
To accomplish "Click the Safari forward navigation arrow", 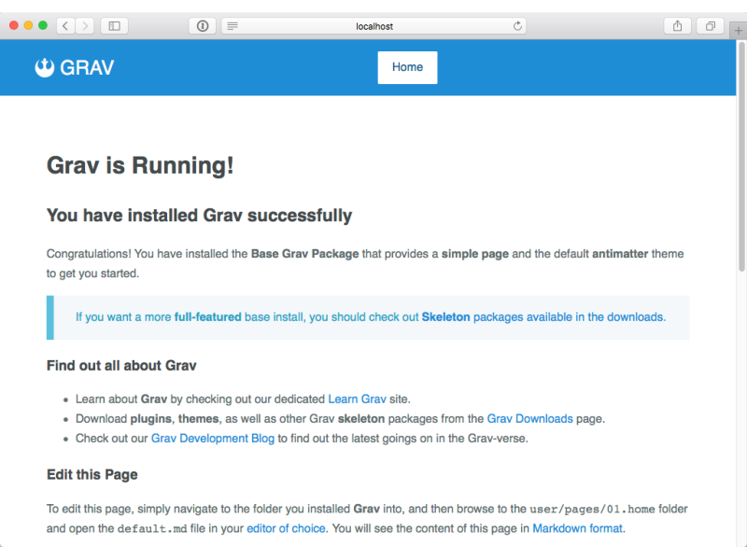I will pyautogui.click(x=85, y=26).
